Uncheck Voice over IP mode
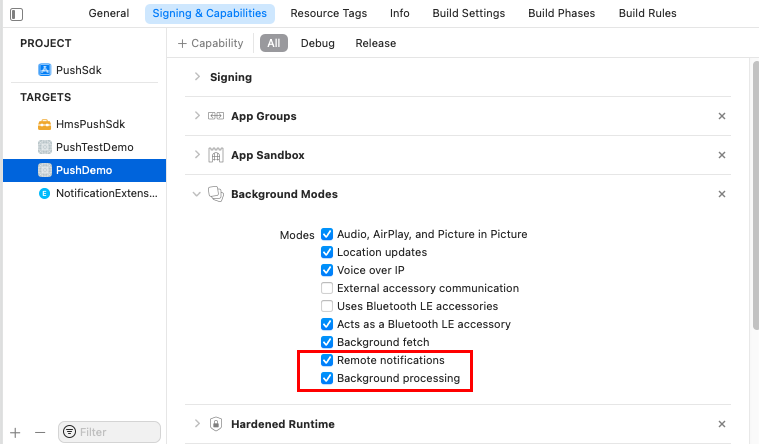The image size is (759, 444). coord(327,270)
